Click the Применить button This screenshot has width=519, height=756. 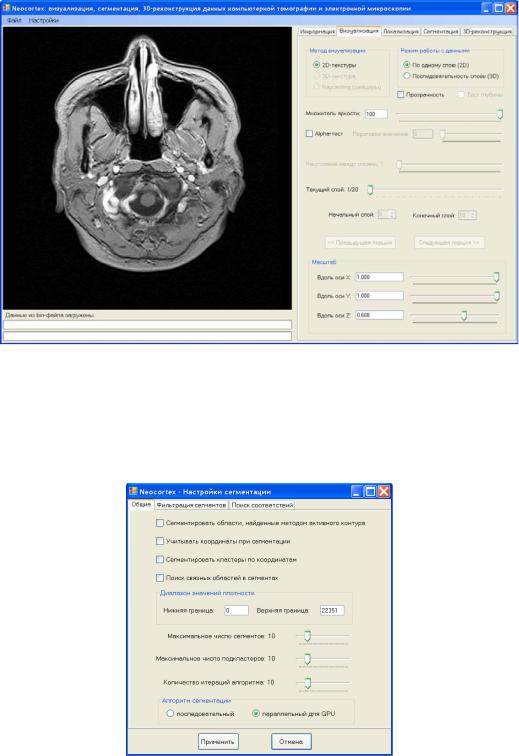(x=218, y=741)
